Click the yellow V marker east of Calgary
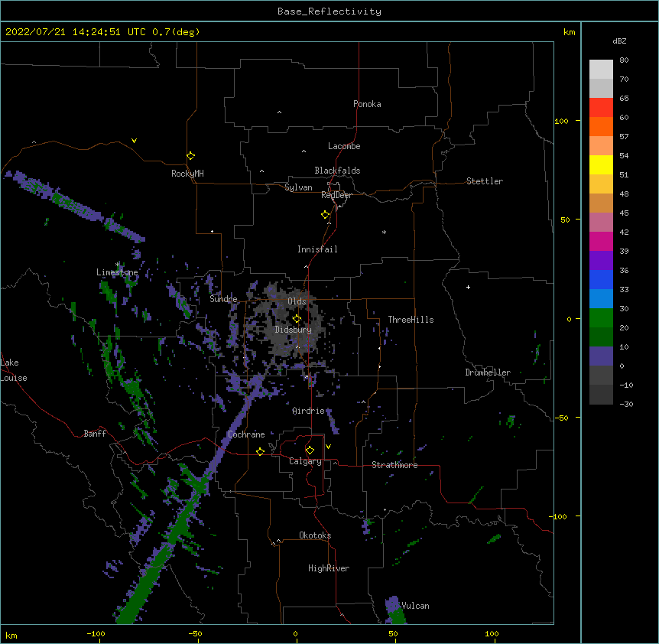This screenshot has width=659, height=644. point(328,447)
